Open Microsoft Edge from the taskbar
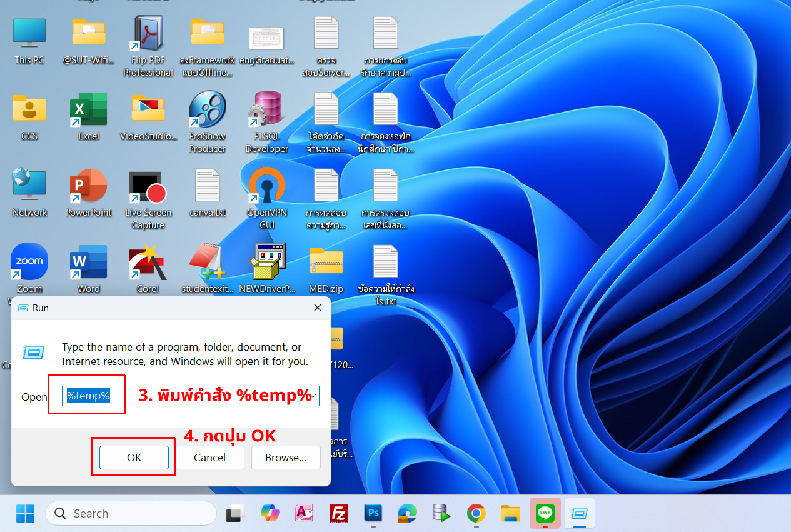The width and height of the screenshot is (791, 532). [x=407, y=513]
